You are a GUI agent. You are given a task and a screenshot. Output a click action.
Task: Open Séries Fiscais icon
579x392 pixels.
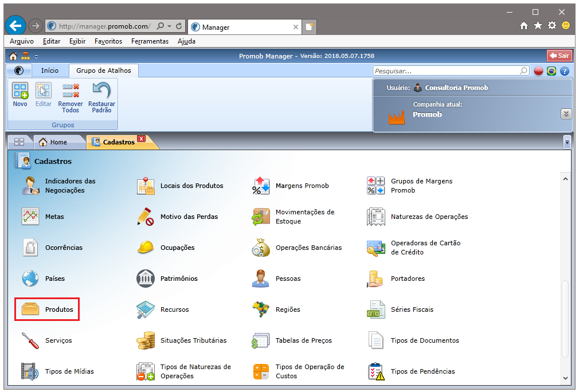coord(376,309)
